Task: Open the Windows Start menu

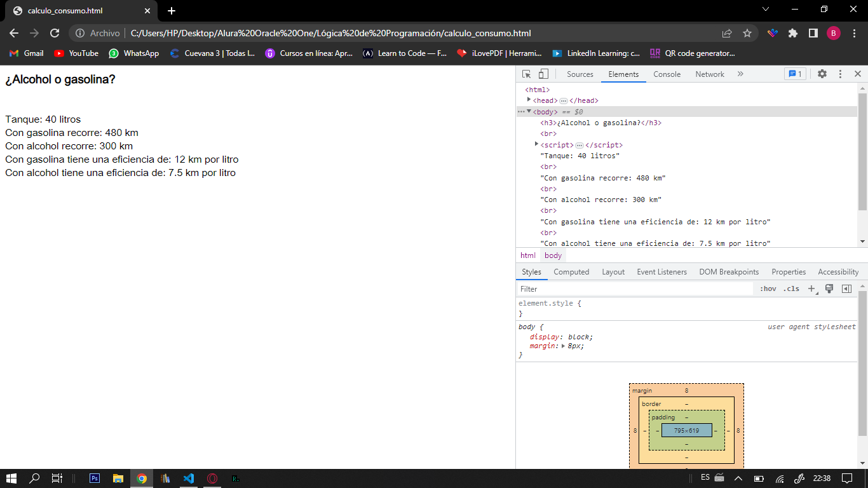Action: click(11, 478)
